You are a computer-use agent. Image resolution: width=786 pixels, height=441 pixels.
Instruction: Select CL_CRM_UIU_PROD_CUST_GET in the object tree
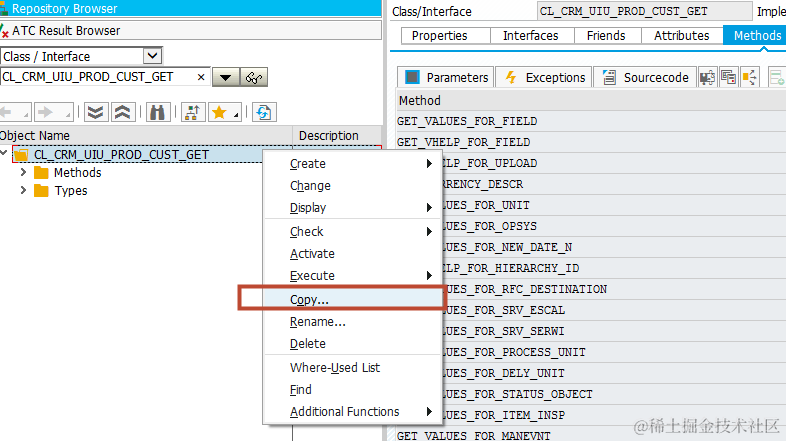click(121, 154)
